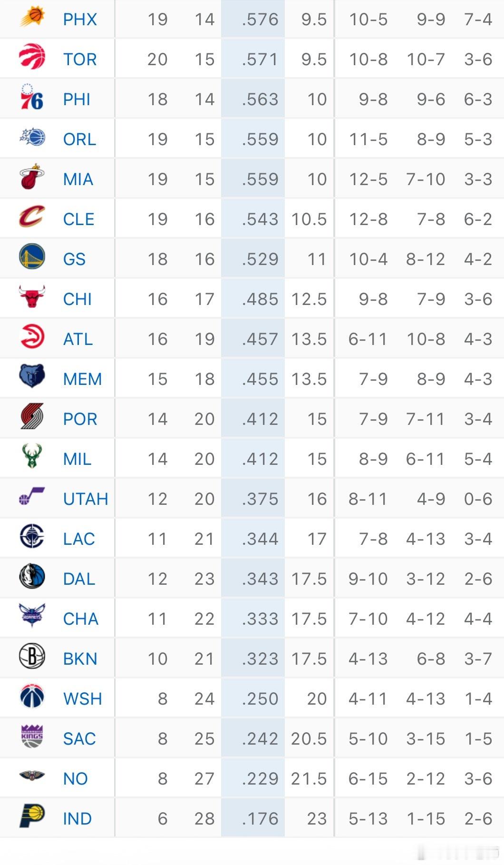Image resolution: width=504 pixels, height=865 pixels.
Task: Click the Sacramento Kings logo
Action: (x=31, y=738)
